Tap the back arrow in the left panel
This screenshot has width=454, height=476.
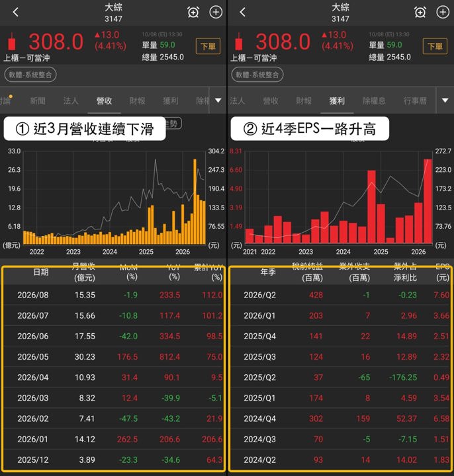pyautogui.click(x=15, y=12)
